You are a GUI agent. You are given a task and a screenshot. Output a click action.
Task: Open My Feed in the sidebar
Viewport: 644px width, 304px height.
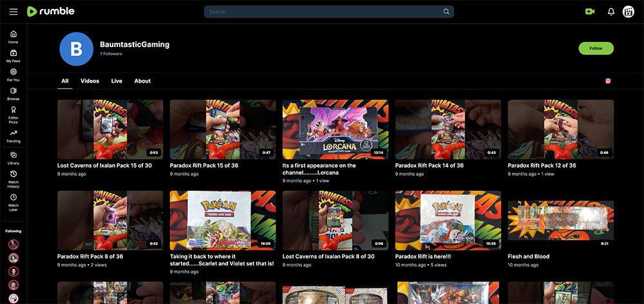(x=13, y=56)
